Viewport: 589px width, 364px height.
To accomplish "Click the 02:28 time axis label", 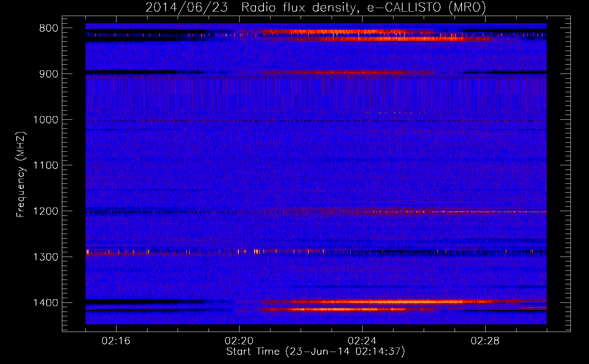I will (485, 341).
